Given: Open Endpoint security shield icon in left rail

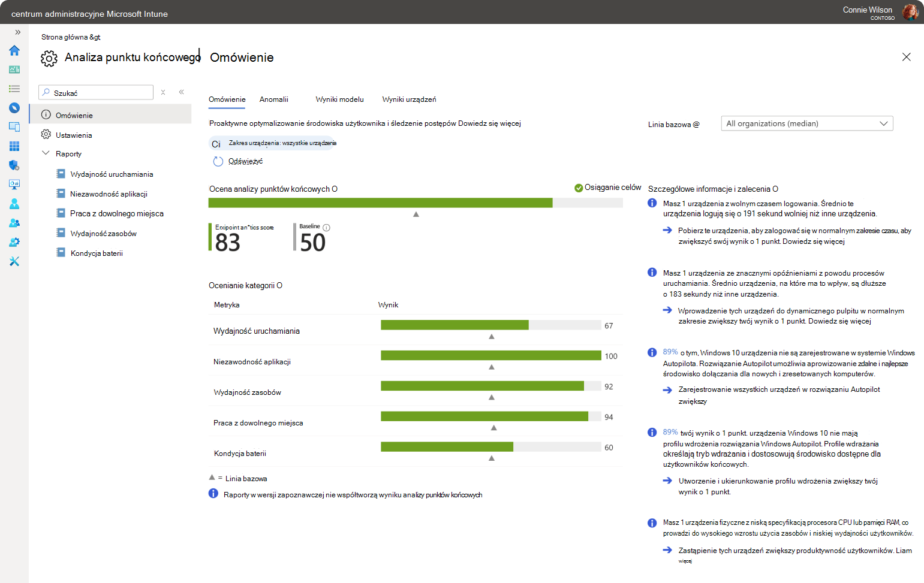Looking at the screenshot, I should tap(14, 165).
